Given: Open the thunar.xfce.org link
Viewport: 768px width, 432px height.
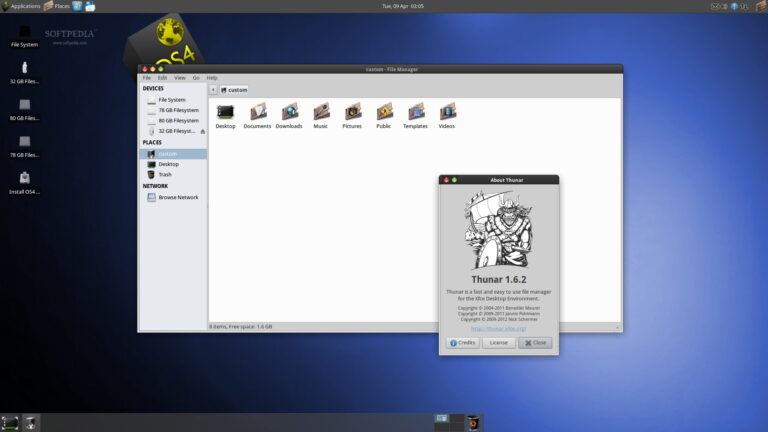Looking at the screenshot, I should click(498, 328).
